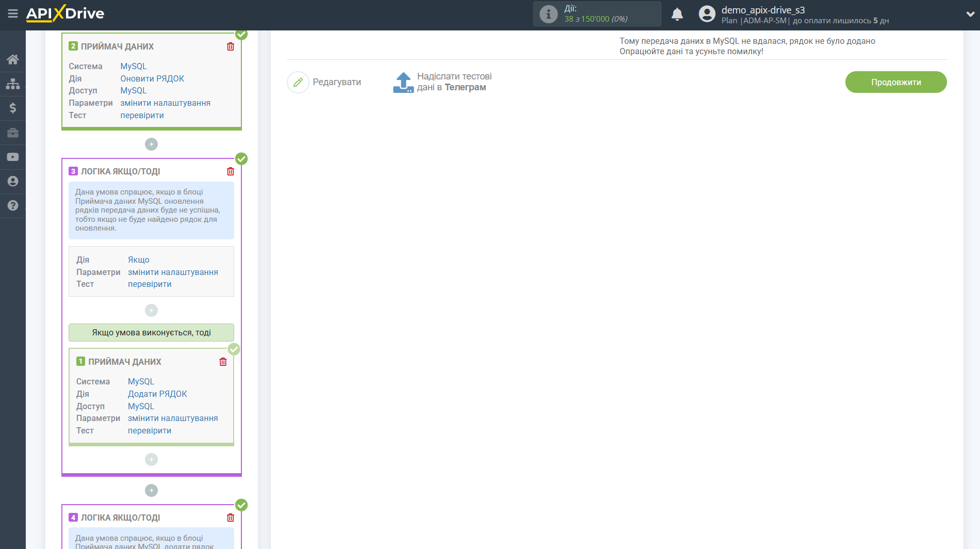This screenshot has width=980, height=549.
Task: Click plus button above block 4
Action: [x=151, y=490]
